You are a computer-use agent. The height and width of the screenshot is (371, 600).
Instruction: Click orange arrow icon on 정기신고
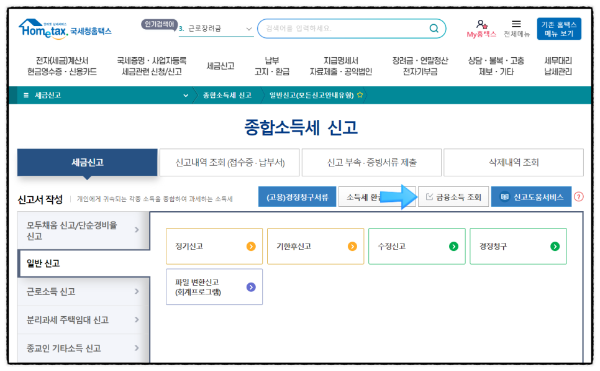pos(251,246)
